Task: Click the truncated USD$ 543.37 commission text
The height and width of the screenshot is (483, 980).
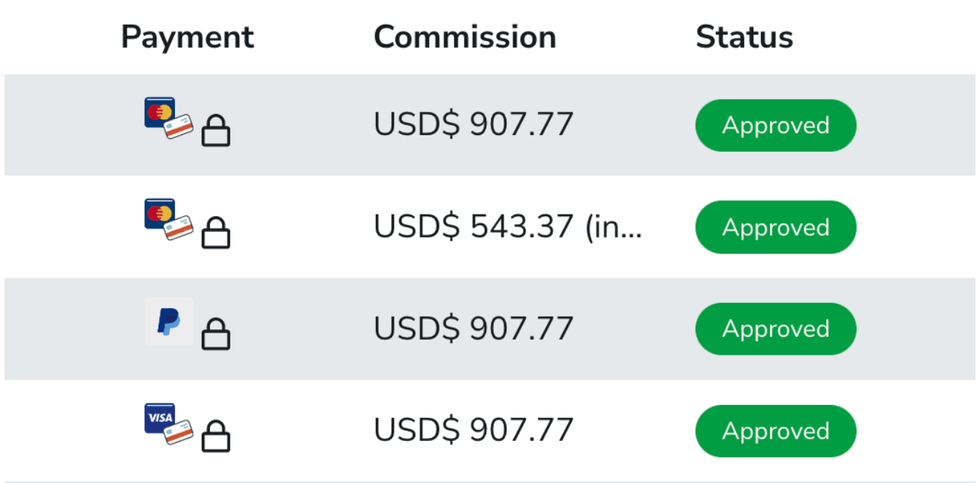Action: [x=495, y=227]
